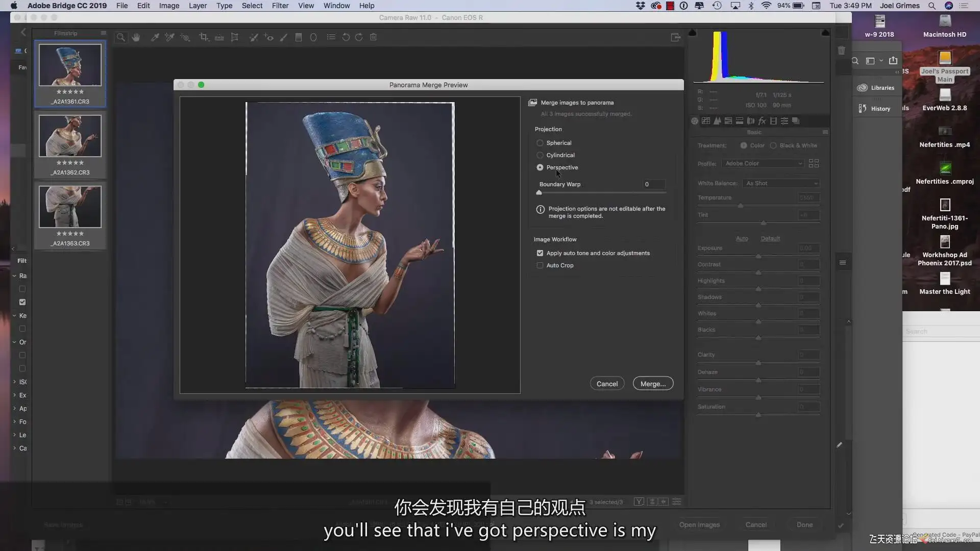Select the Graduated Filter tool
Screen dimensions: 980x551
[x=299, y=37]
